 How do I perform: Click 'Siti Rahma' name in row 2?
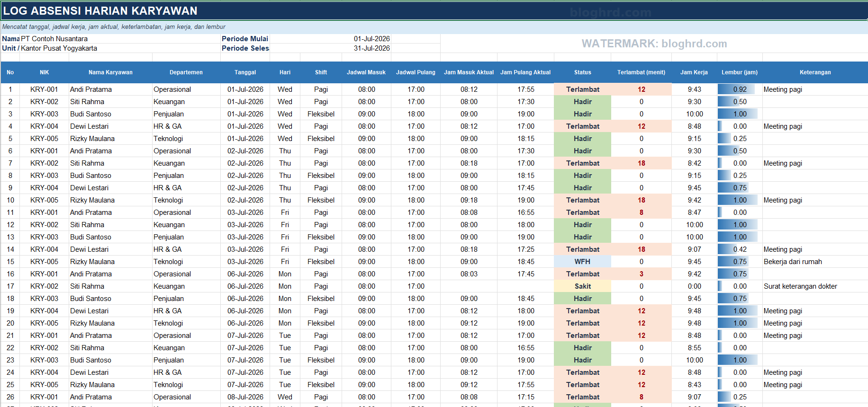point(110,102)
